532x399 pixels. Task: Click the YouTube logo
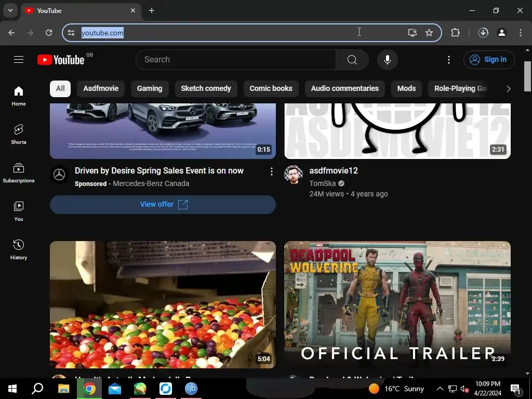pos(61,60)
